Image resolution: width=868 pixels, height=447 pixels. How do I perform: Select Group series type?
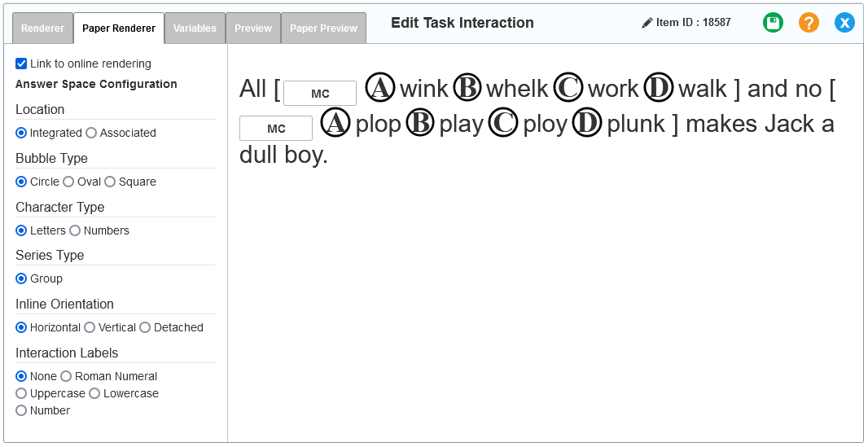pyautogui.click(x=21, y=278)
